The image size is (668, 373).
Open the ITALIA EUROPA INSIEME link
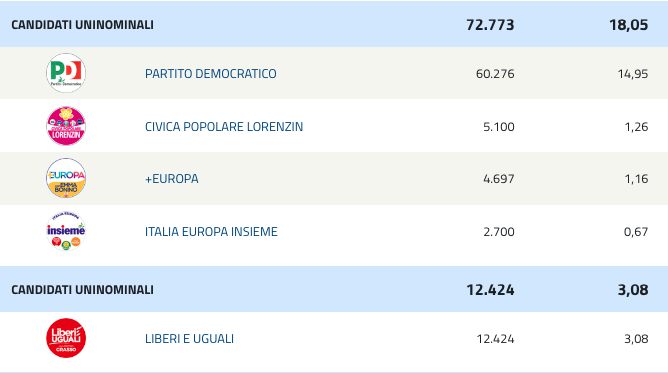(211, 232)
